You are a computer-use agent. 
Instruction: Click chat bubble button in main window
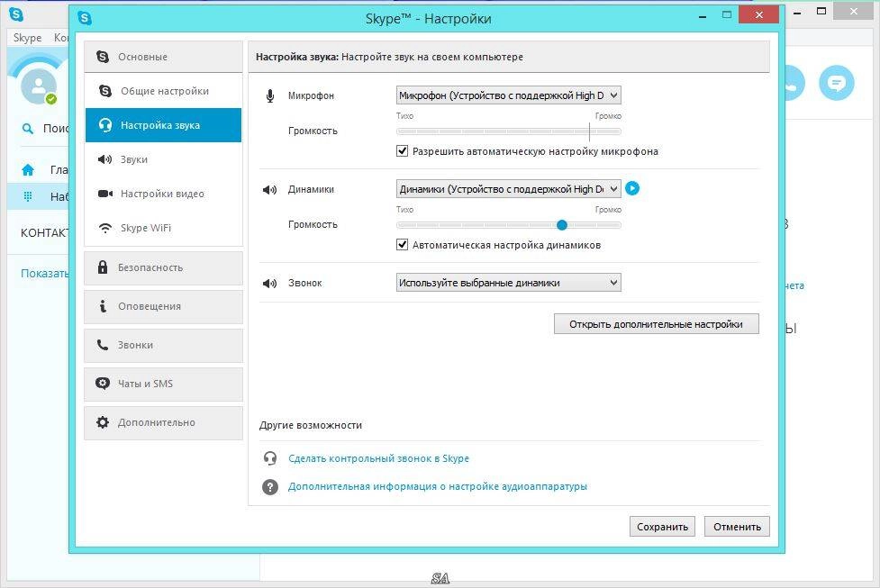point(836,83)
